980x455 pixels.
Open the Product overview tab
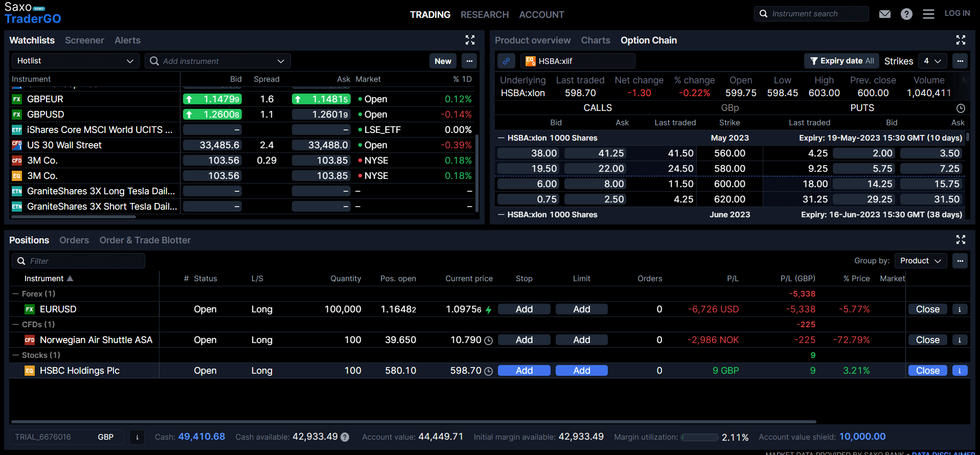(x=533, y=40)
